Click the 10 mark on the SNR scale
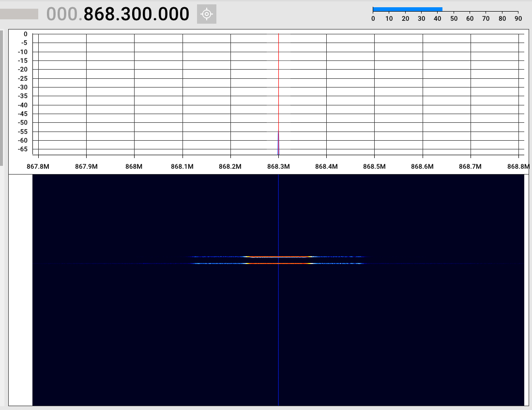 (x=389, y=19)
